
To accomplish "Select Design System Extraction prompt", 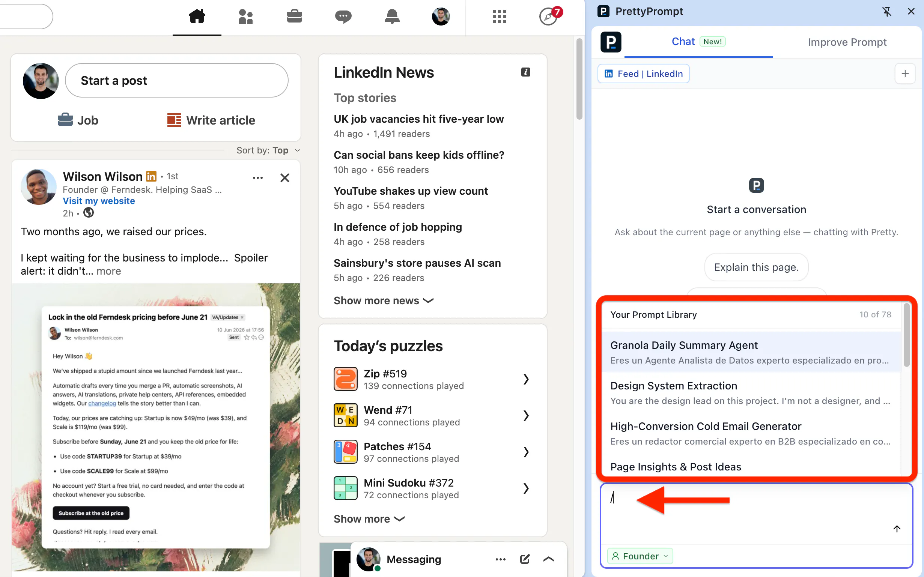I will pos(751,393).
